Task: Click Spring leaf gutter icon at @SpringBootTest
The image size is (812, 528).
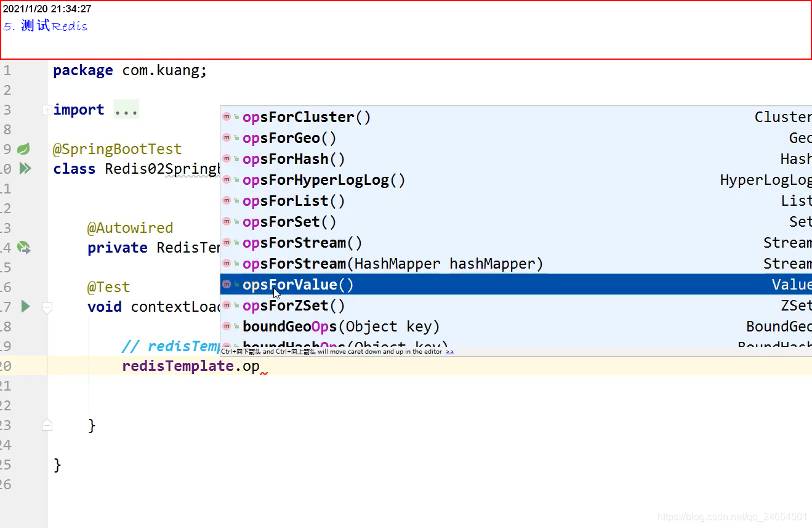Action: point(23,148)
